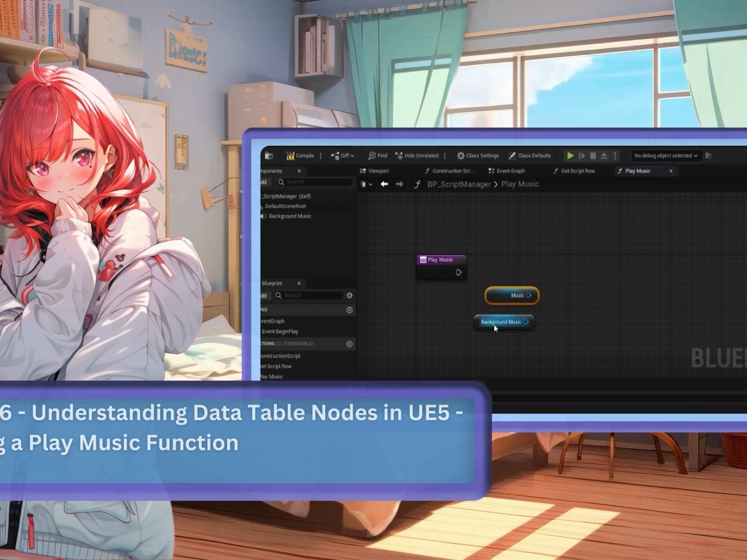Close the Play Music tab
The image size is (747, 560).
coord(671,171)
